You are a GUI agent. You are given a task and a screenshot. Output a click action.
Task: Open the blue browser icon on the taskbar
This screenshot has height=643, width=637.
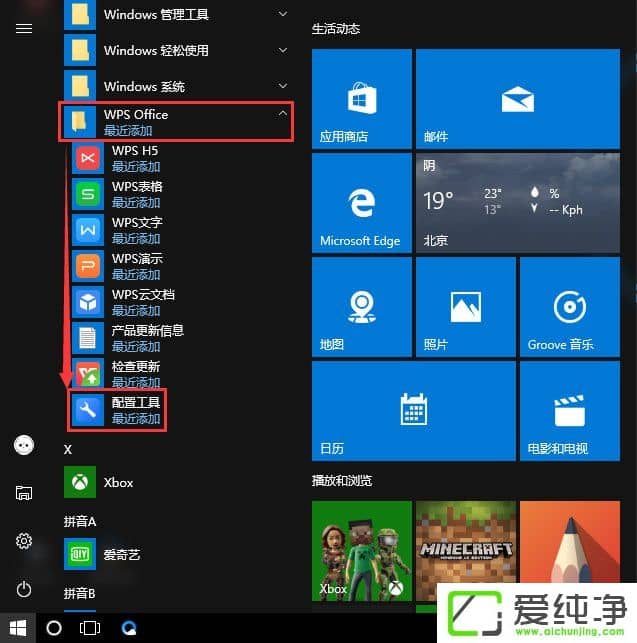coord(129,628)
